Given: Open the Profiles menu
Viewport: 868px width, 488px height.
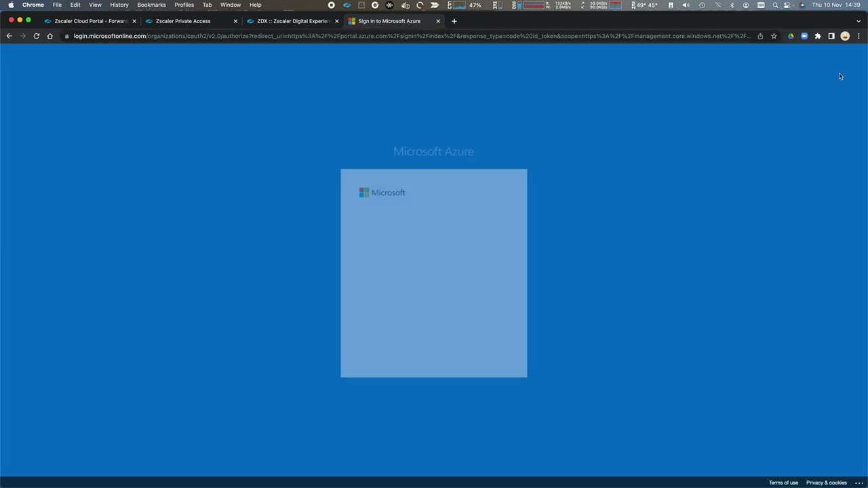Looking at the screenshot, I should point(184,5).
